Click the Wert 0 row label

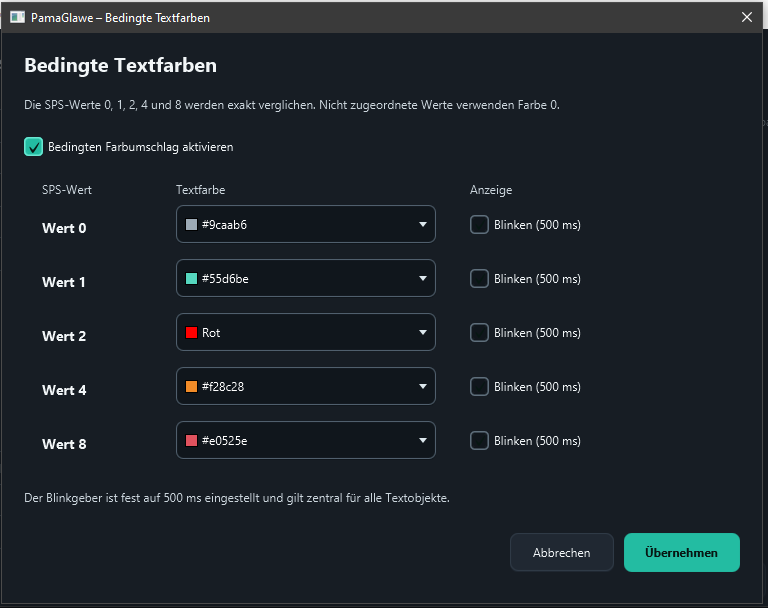(64, 228)
